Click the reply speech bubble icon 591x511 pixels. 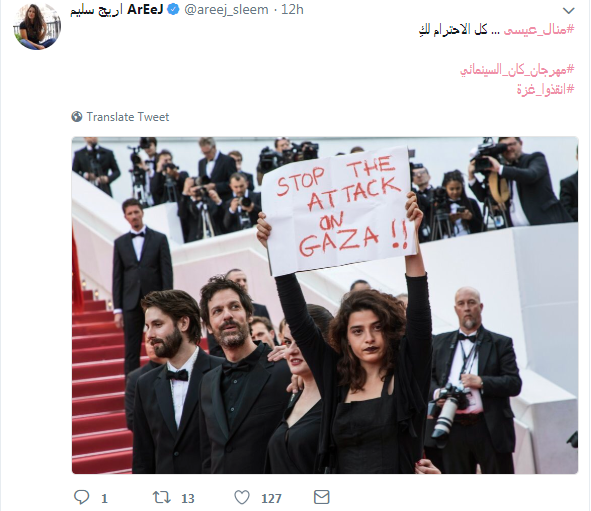(x=81, y=497)
